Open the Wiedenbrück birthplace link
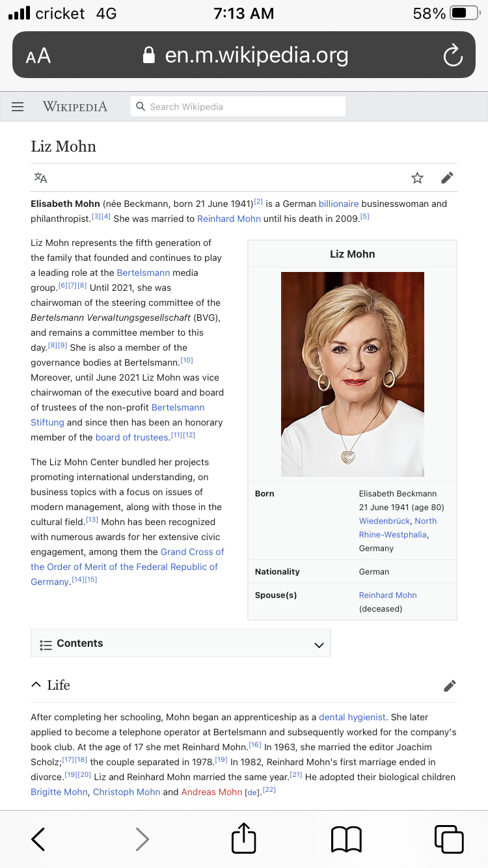The width and height of the screenshot is (488, 868). point(385,521)
